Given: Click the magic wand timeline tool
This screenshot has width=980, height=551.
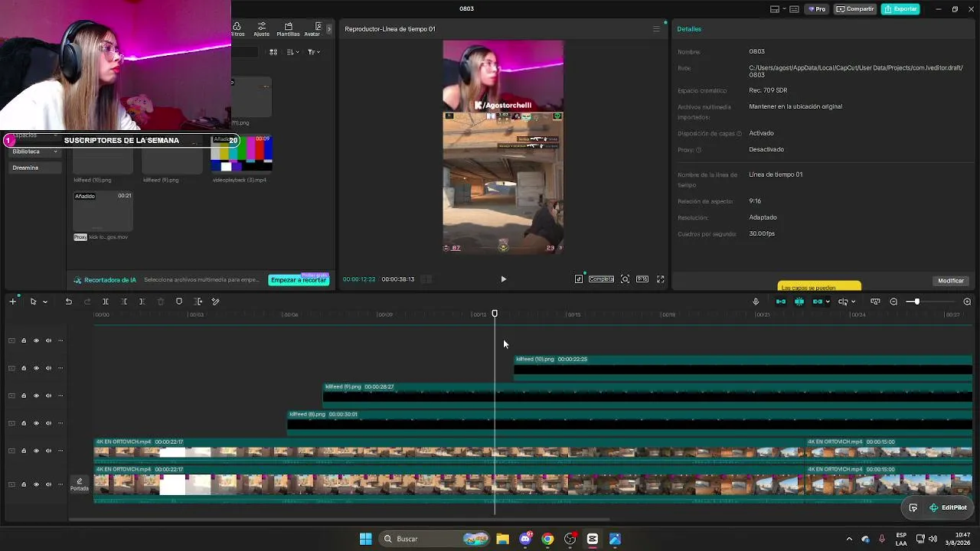Looking at the screenshot, I should [215, 302].
